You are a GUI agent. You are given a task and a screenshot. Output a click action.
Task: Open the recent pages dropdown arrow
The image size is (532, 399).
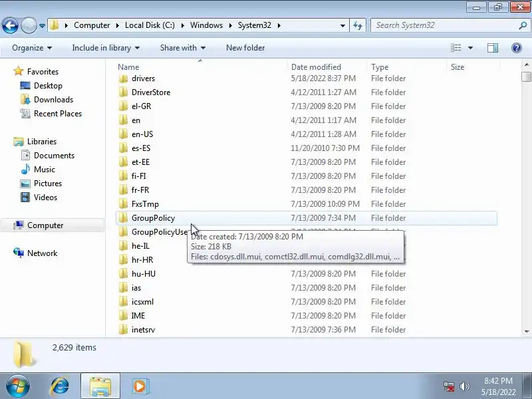[42, 25]
